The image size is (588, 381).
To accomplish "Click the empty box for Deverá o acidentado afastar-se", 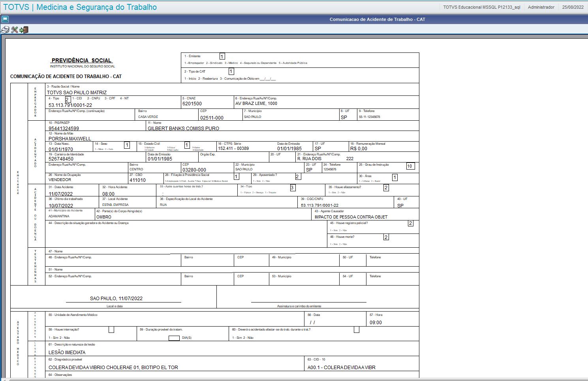I will click(x=357, y=330).
